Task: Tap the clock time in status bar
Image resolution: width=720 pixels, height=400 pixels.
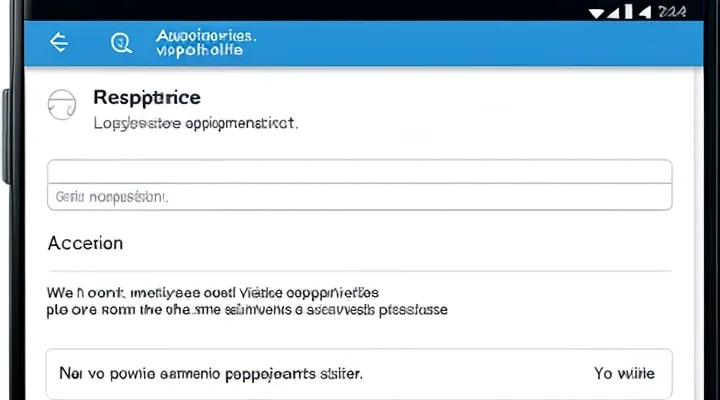Action: pyautogui.click(x=672, y=12)
